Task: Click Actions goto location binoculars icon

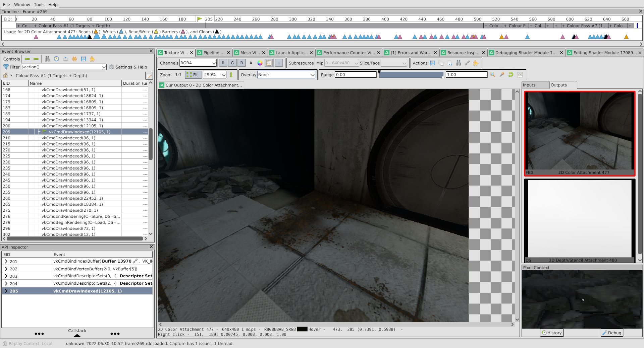Action: (459, 63)
